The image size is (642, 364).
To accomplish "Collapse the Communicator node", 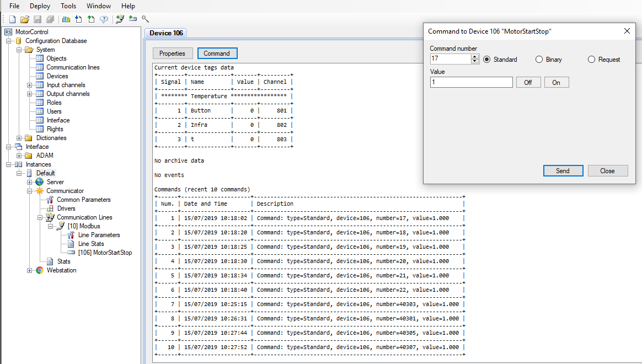I will click(29, 191).
